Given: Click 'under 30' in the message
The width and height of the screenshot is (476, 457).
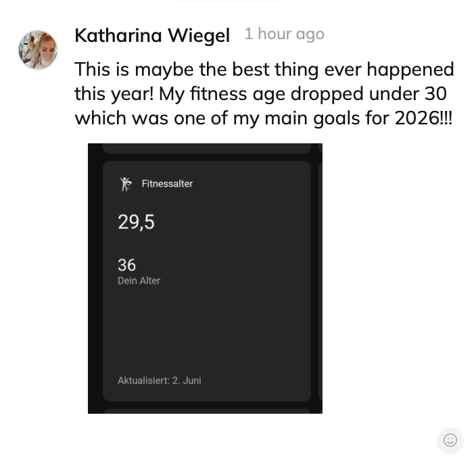Looking at the screenshot, I should (408, 93).
